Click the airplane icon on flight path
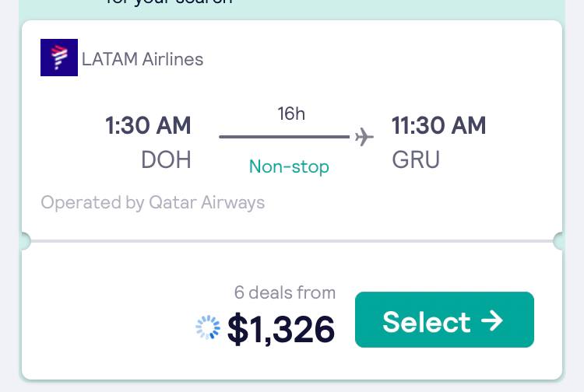This screenshot has height=392, width=584. 364,137
